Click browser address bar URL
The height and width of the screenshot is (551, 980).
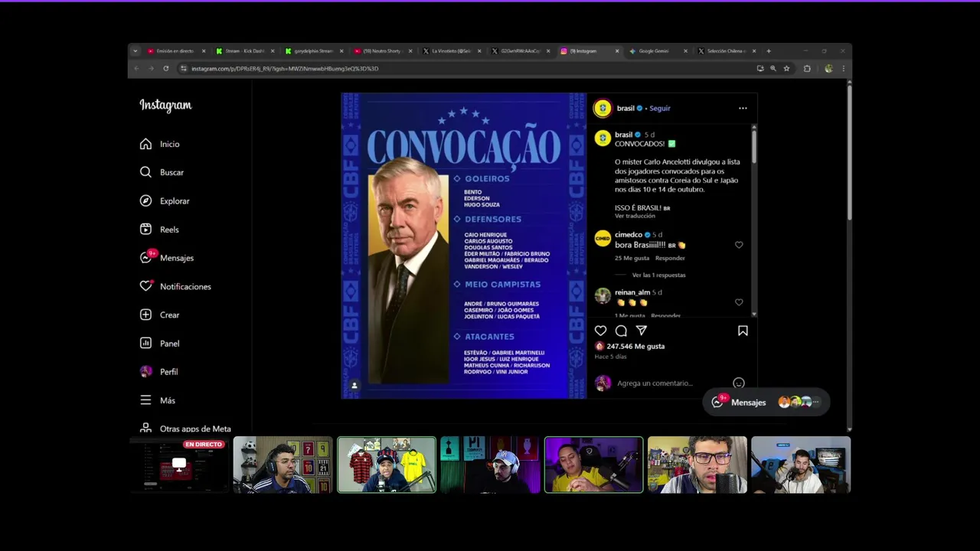[285, 69]
